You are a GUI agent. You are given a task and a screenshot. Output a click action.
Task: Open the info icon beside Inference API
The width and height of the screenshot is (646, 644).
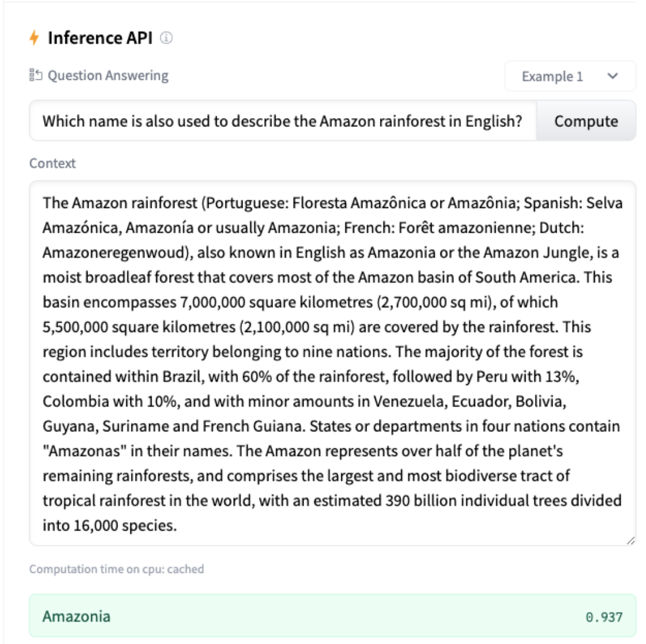click(167, 38)
